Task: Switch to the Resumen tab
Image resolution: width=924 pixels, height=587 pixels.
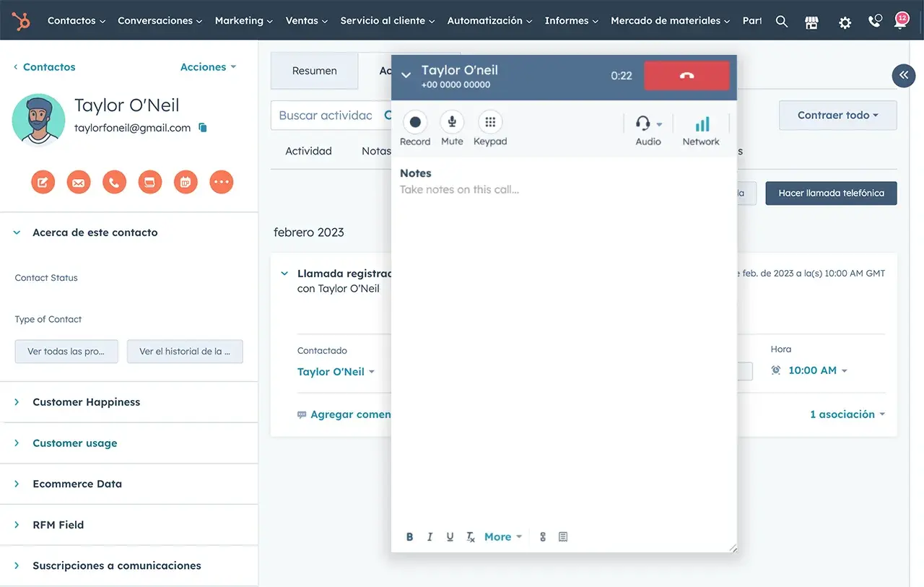Action: [x=314, y=71]
